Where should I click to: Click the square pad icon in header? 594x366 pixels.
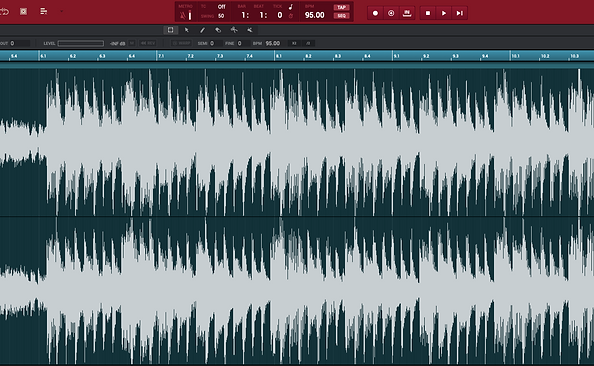point(23,12)
